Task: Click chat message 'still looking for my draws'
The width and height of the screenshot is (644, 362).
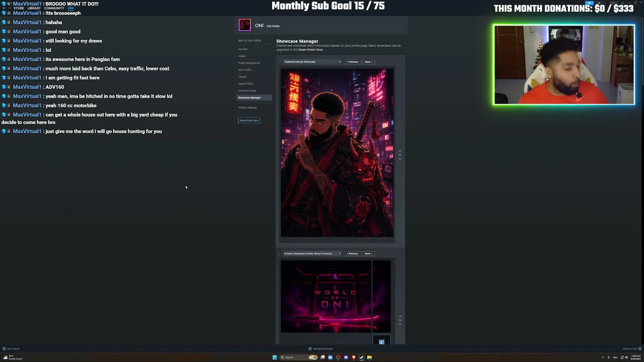Action: tap(73, 41)
